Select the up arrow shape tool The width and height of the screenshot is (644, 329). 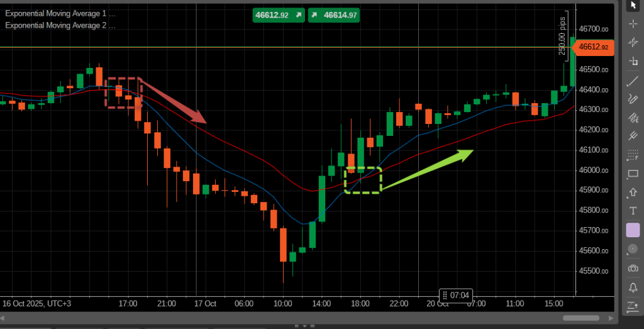633,192
